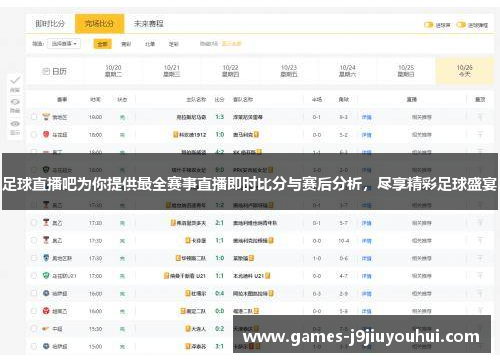The height and width of the screenshot is (362, 500).
Task: Open 详情 link for the 16:00 0:4 match
Action: coord(367,294)
